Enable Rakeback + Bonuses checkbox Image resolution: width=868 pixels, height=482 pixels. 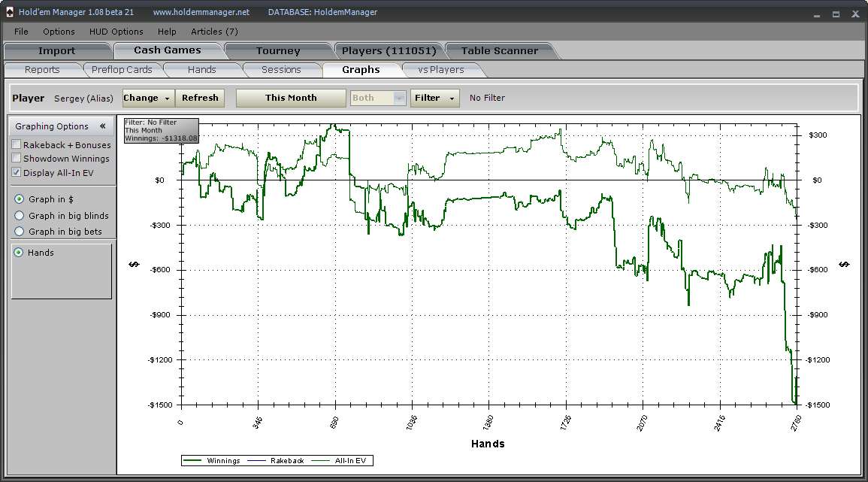[17, 145]
